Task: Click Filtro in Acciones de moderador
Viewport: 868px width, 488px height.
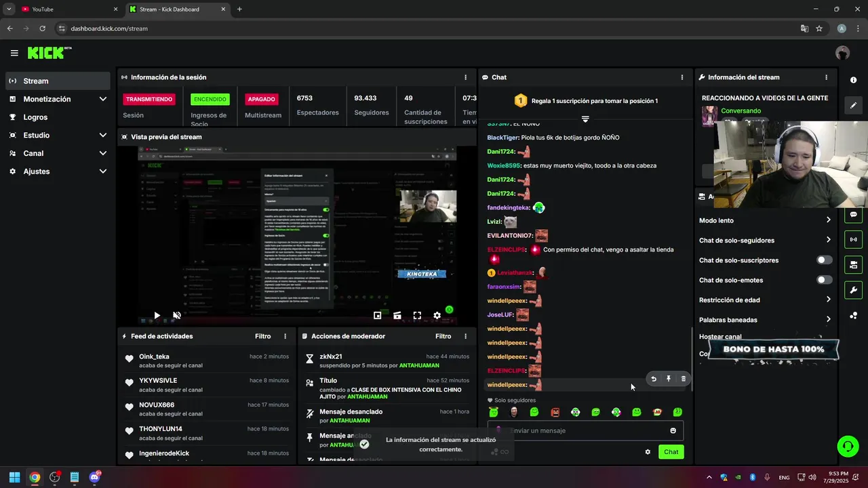Action: 443,336
